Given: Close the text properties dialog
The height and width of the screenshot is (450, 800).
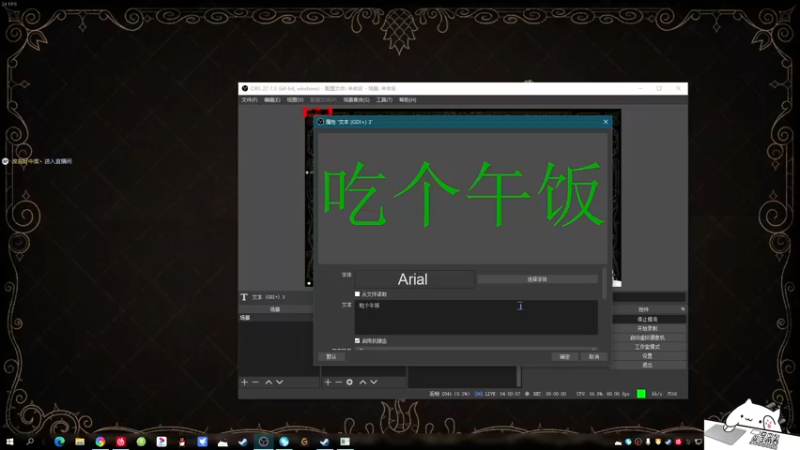Looking at the screenshot, I should (606, 121).
